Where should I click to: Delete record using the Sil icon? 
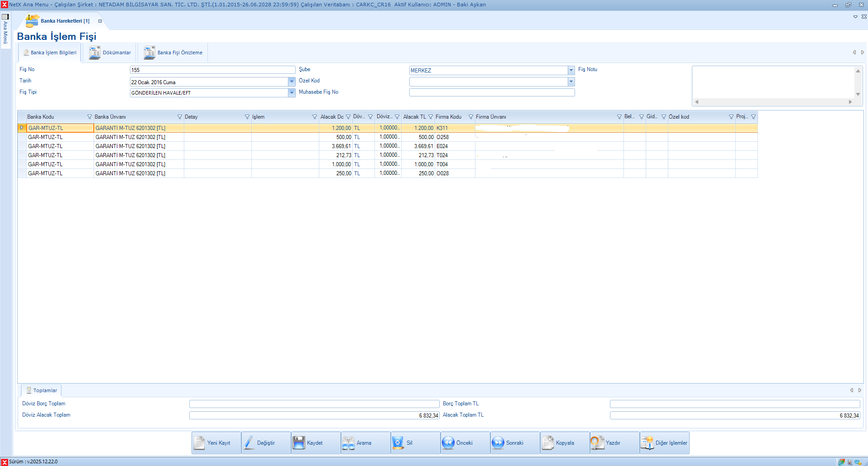click(398, 443)
